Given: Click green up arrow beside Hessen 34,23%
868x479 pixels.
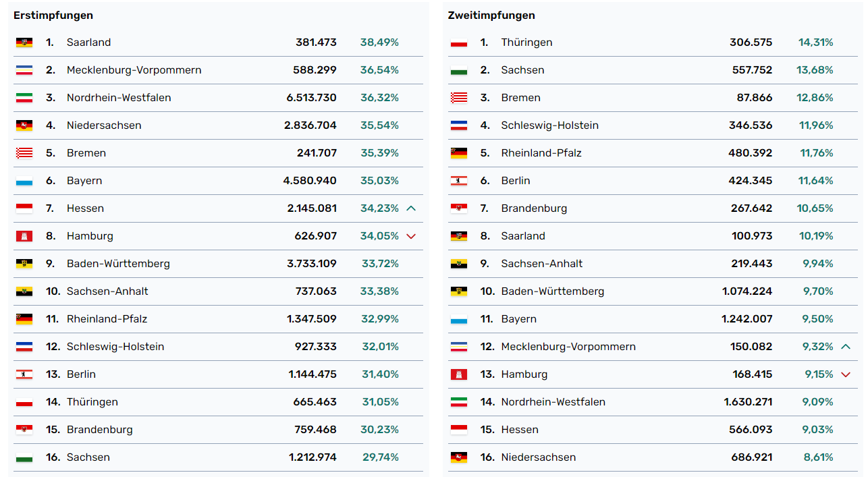Looking at the screenshot, I should pyautogui.click(x=411, y=208).
